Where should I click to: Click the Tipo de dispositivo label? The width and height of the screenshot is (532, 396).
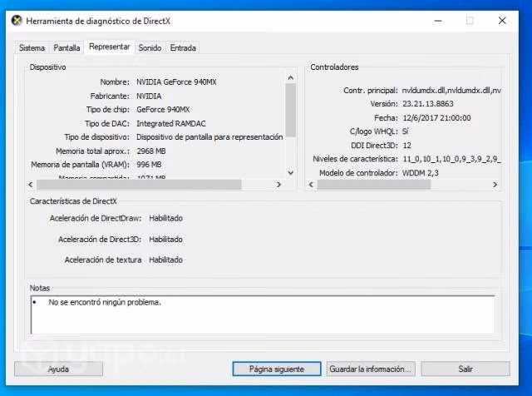(97, 137)
